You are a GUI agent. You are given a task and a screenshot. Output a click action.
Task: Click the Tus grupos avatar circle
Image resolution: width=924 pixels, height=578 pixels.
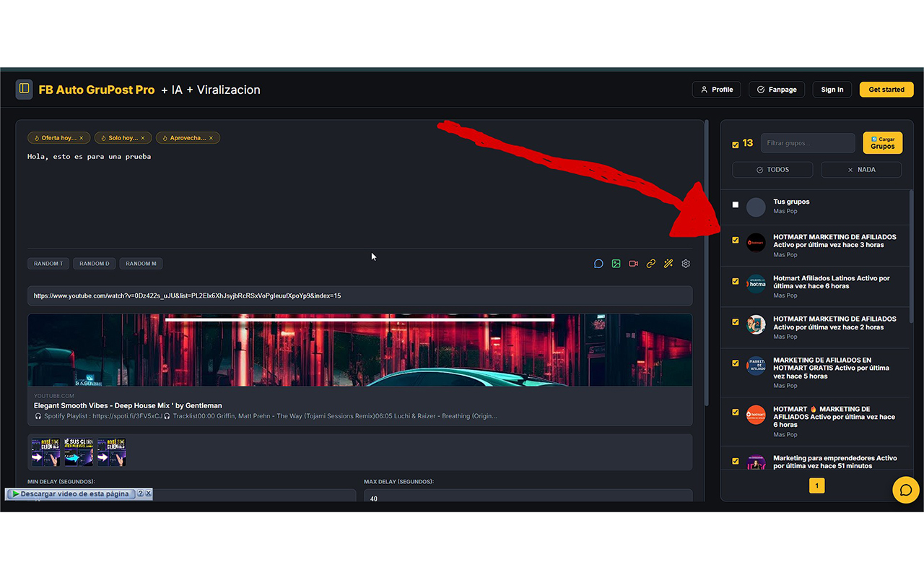(756, 207)
